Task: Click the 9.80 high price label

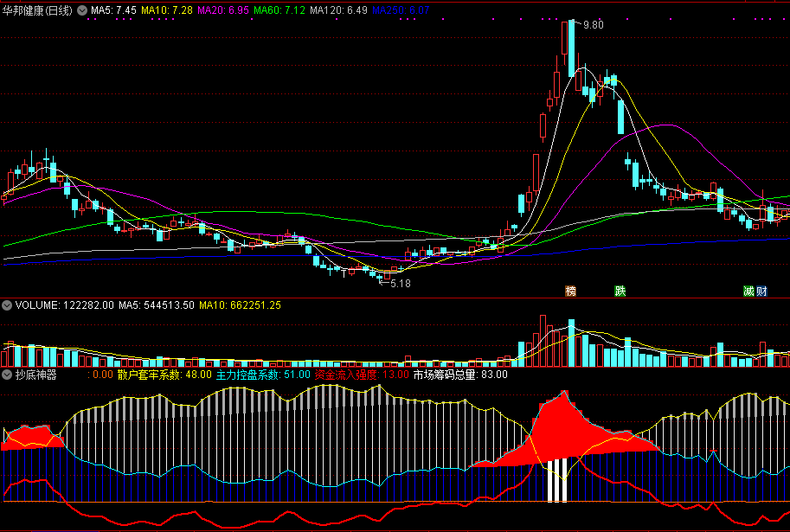Action: tap(593, 25)
